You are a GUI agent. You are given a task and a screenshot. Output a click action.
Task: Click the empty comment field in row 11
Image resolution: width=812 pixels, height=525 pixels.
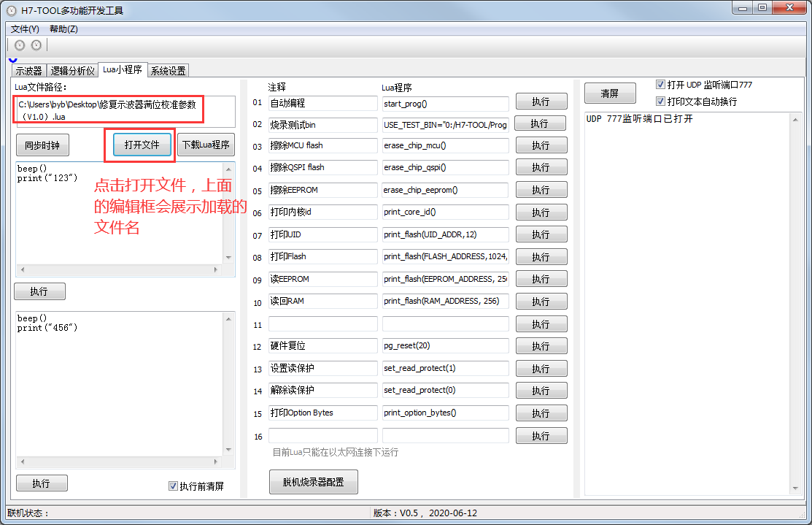pyautogui.click(x=323, y=324)
